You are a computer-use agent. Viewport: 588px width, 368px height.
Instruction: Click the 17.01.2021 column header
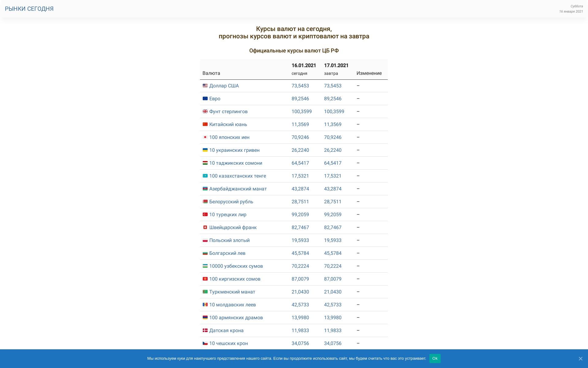click(336, 65)
